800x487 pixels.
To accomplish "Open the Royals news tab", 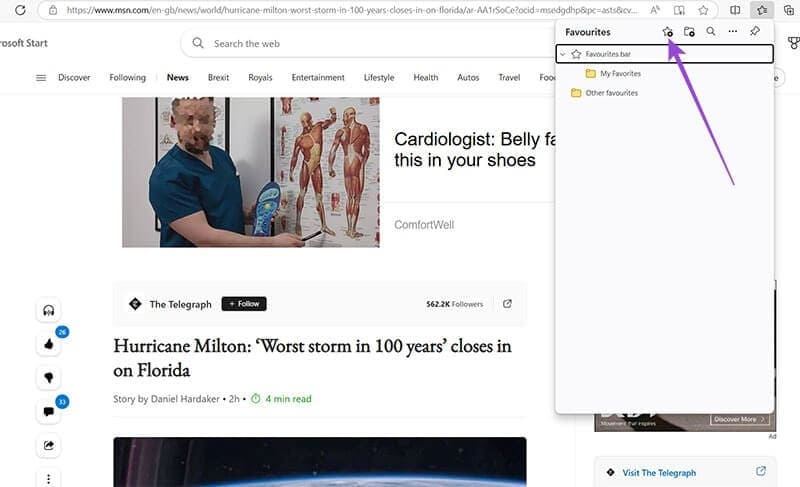I will [260, 78].
